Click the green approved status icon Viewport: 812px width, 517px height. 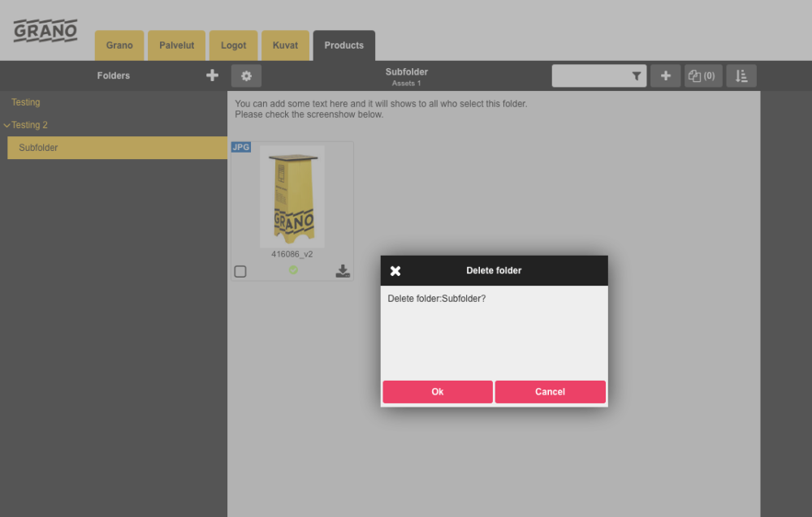(293, 270)
